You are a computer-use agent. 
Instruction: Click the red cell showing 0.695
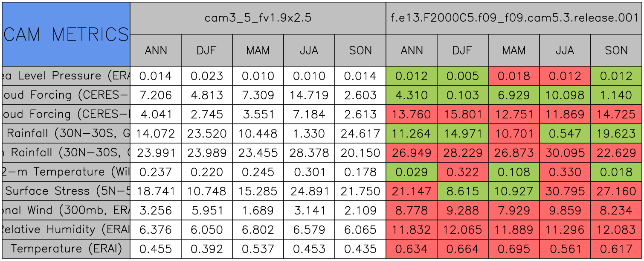coord(513,249)
